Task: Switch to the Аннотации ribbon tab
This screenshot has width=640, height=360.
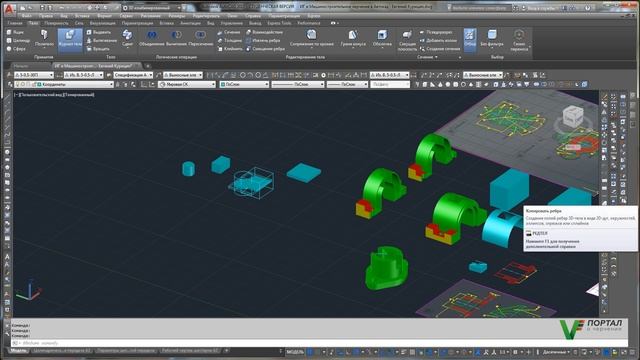Action: coord(190,23)
